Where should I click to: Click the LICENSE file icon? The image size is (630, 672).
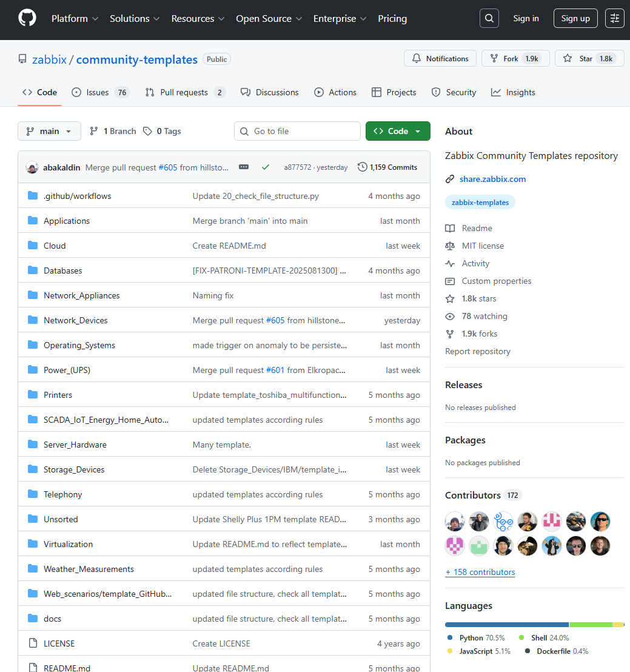click(x=33, y=643)
